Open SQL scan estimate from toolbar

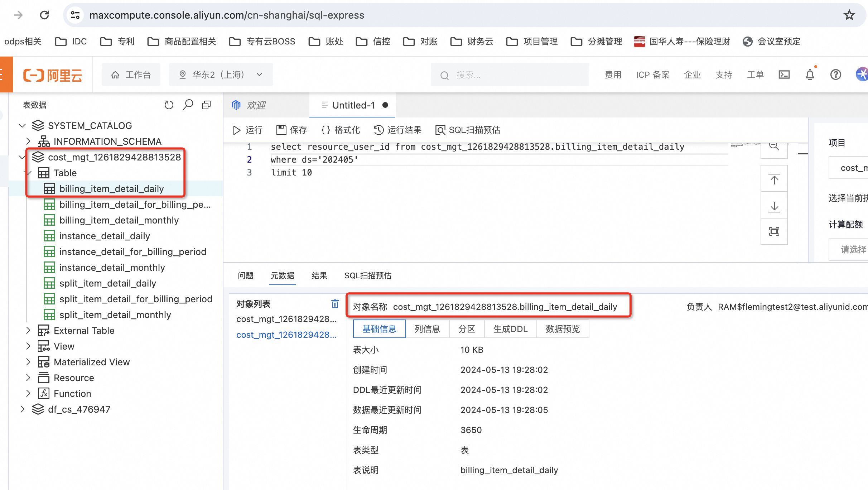coord(467,130)
